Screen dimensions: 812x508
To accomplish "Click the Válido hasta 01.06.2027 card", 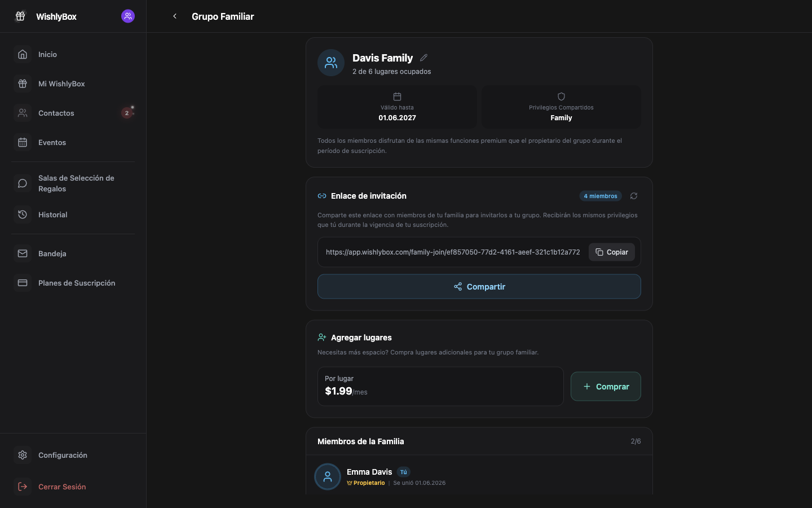I will (x=397, y=107).
